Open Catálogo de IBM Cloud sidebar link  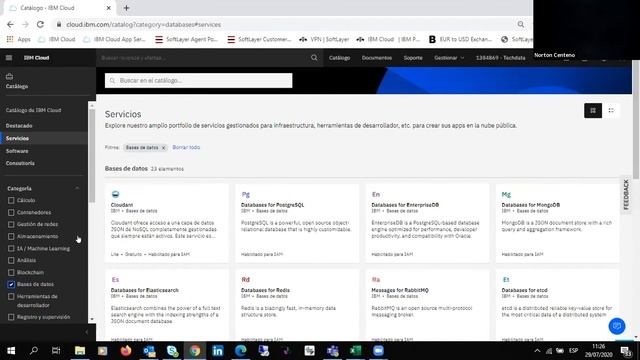[x=33, y=110]
